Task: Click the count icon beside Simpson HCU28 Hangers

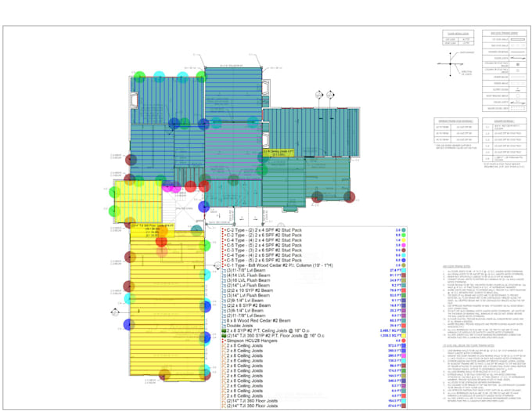Action: (x=224, y=341)
